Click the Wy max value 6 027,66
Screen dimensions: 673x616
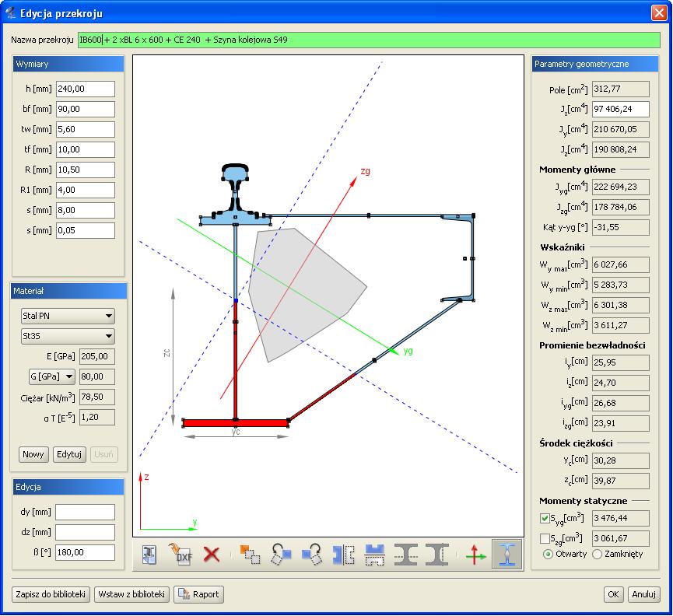tap(621, 264)
